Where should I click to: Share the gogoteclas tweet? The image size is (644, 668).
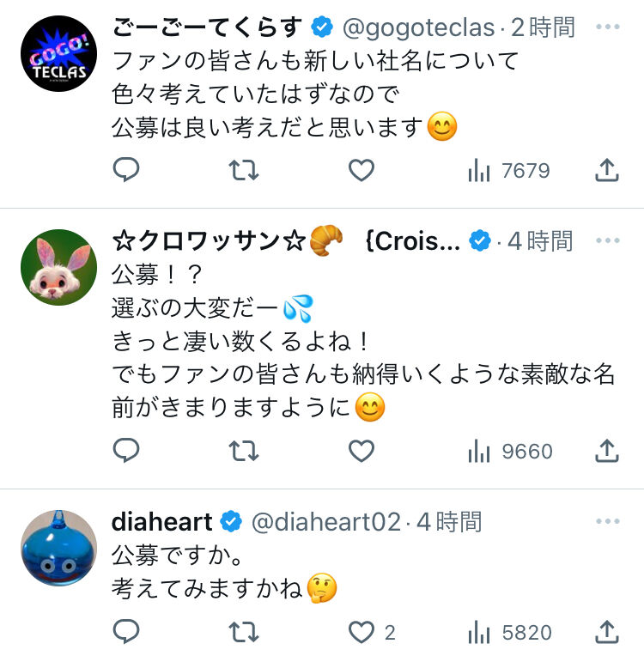[x=607, y=171]
